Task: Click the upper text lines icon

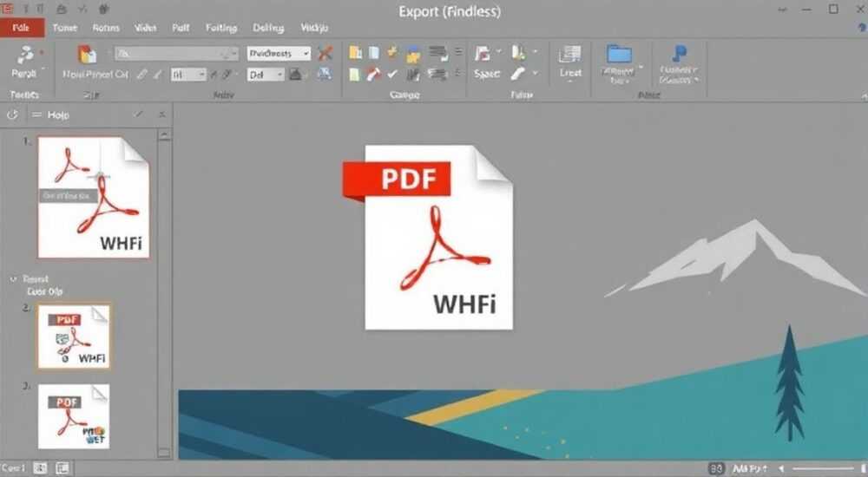Action: (437, 53)
